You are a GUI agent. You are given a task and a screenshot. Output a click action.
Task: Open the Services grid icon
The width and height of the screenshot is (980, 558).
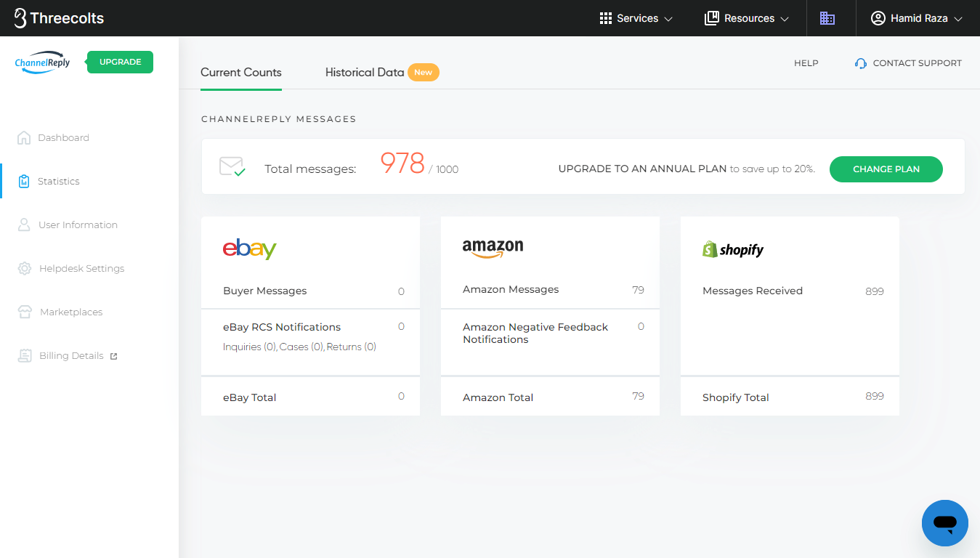[x=606, y=18]
